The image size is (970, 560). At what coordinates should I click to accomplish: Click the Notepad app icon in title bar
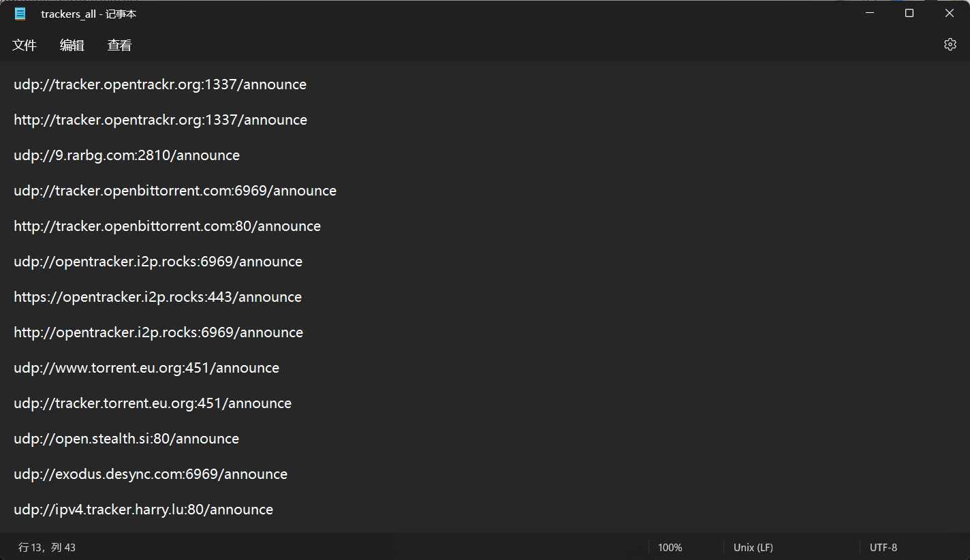pos(20,14)
